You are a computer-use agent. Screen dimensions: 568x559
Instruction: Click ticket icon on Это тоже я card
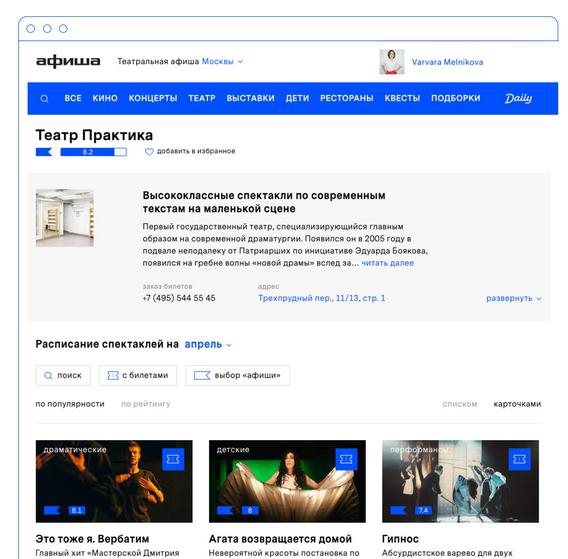(173, 459)
